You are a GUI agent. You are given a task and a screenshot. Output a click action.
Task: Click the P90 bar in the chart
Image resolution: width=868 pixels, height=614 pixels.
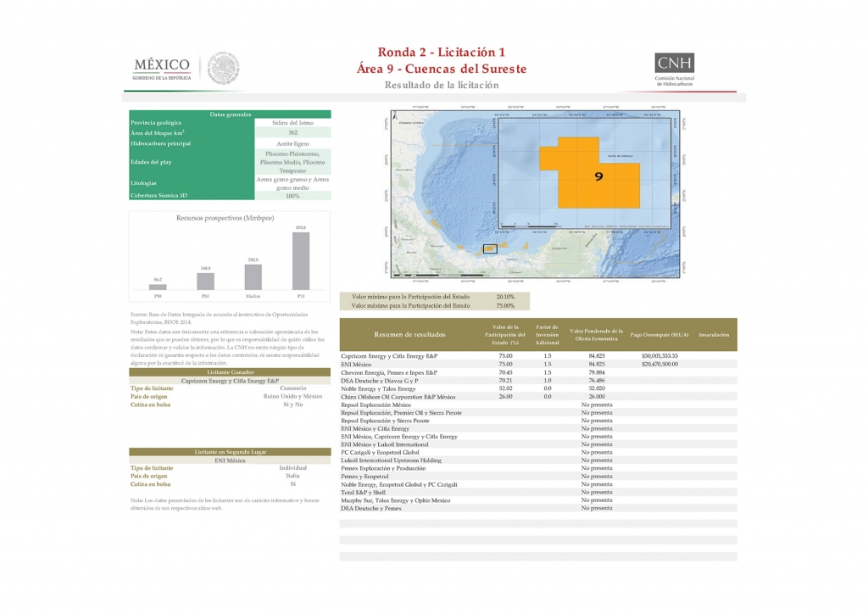pos(158,287)
